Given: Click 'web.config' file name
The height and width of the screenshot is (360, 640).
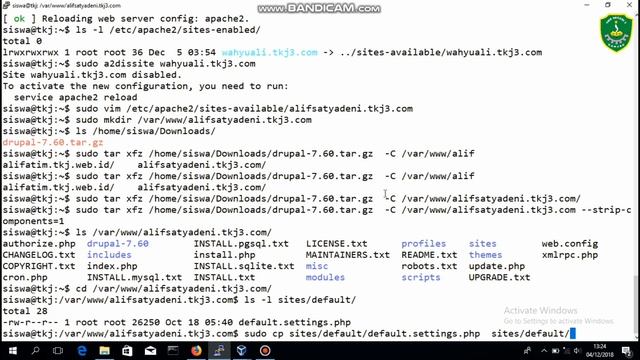Looking at the screenshot, I should pos(570,244).
